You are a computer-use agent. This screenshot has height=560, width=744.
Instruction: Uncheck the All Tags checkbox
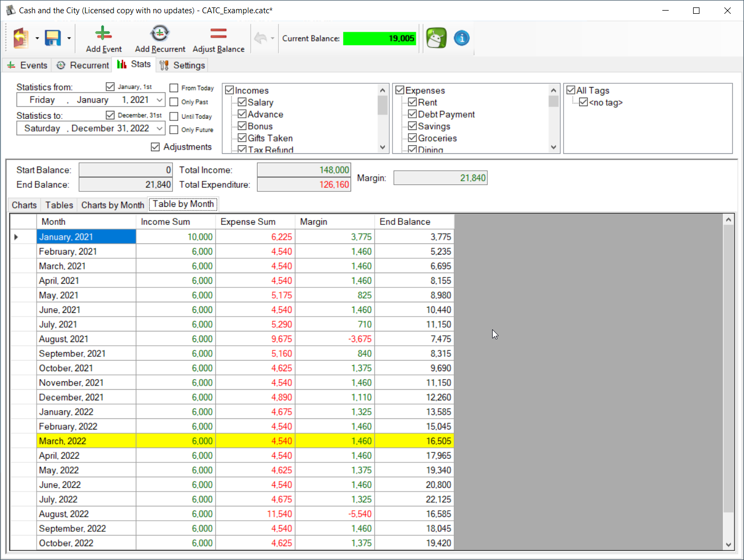pyautogui.click(x=571, y=90)
